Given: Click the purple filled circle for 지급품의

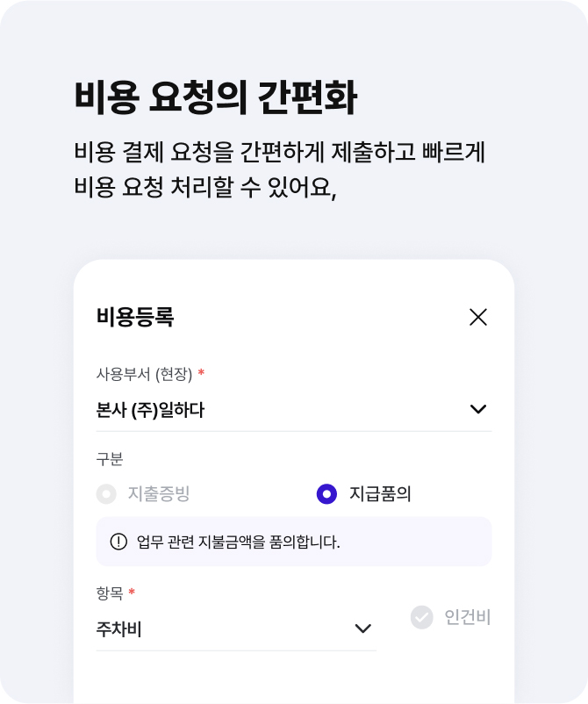Looking at the screenshot, I should (326, 494).
